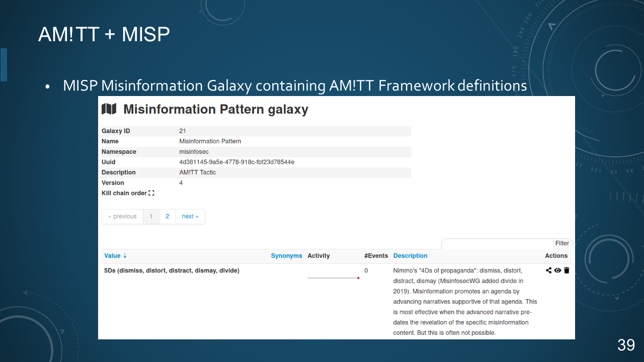Viewport: 644px width, 362px height.
Task: Click the « previous pagination button
Action: tap(122, 216)
